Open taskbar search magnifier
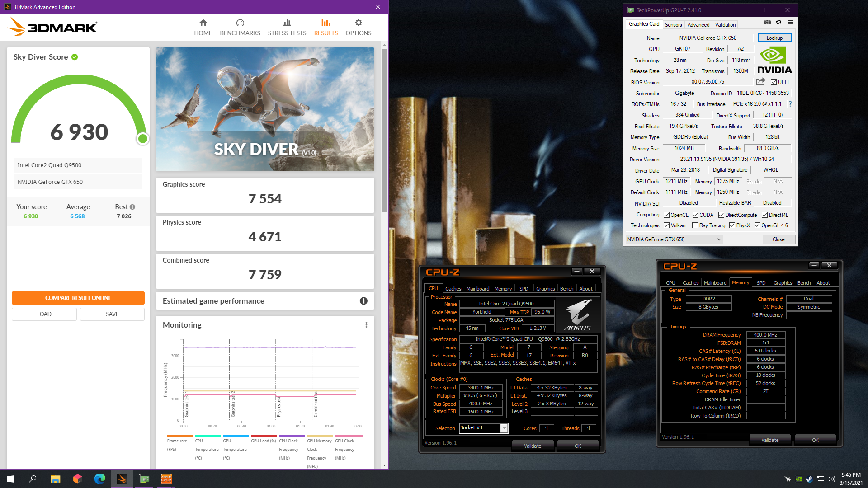Screen dimensions: 868x488 [x=33, y=479]
